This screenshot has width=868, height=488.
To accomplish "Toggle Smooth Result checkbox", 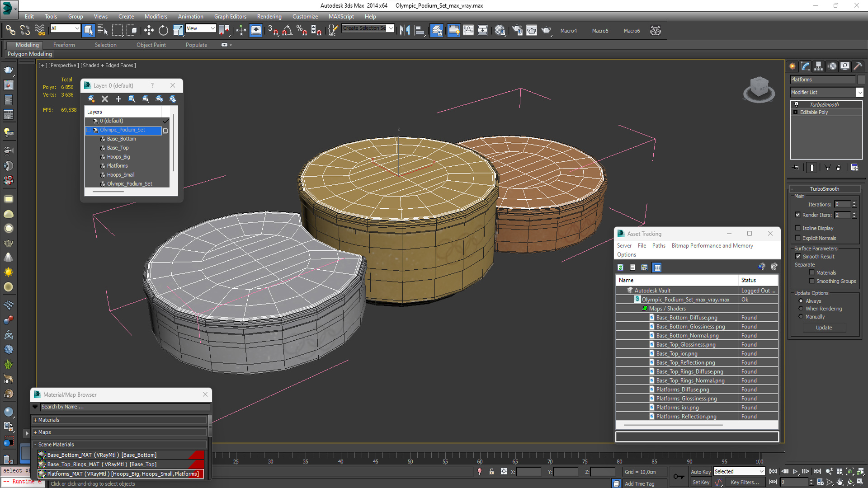I will tap(798, 256).
